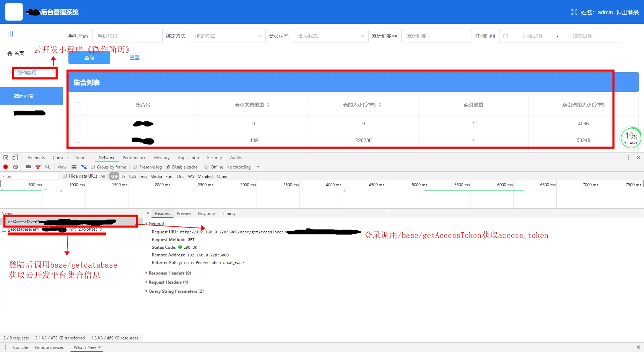Check the row with 439 documents
Viewport: 644px width, 352px height.
pyautogui.click(x=77, y=140)
